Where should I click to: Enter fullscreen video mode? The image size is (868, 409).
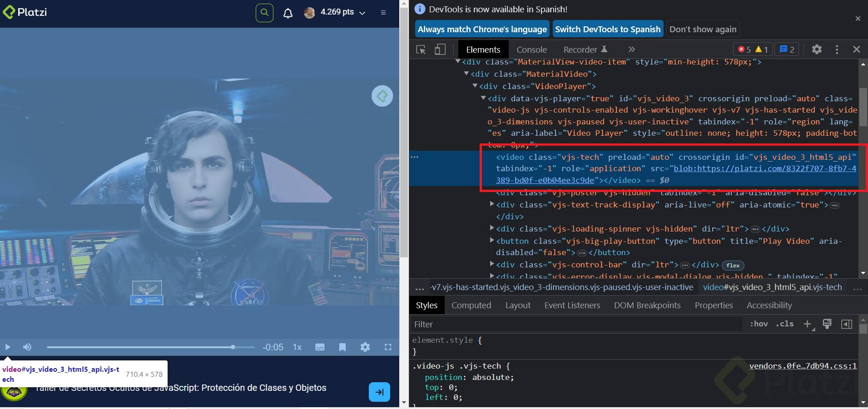click(x=388, y=347)
